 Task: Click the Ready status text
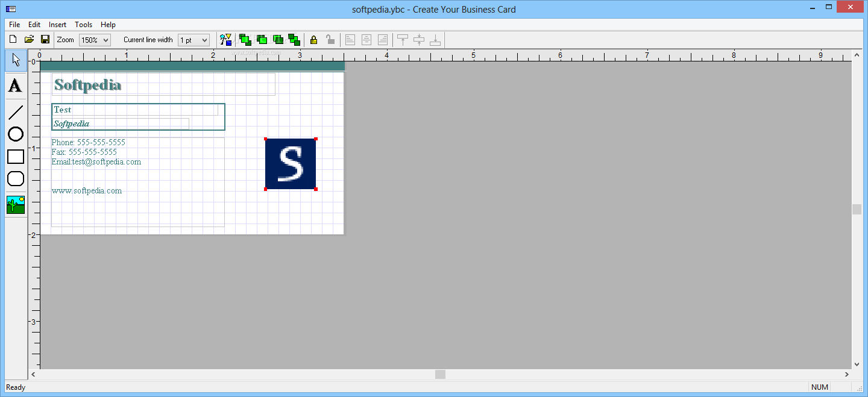click(x=16, y=387)
